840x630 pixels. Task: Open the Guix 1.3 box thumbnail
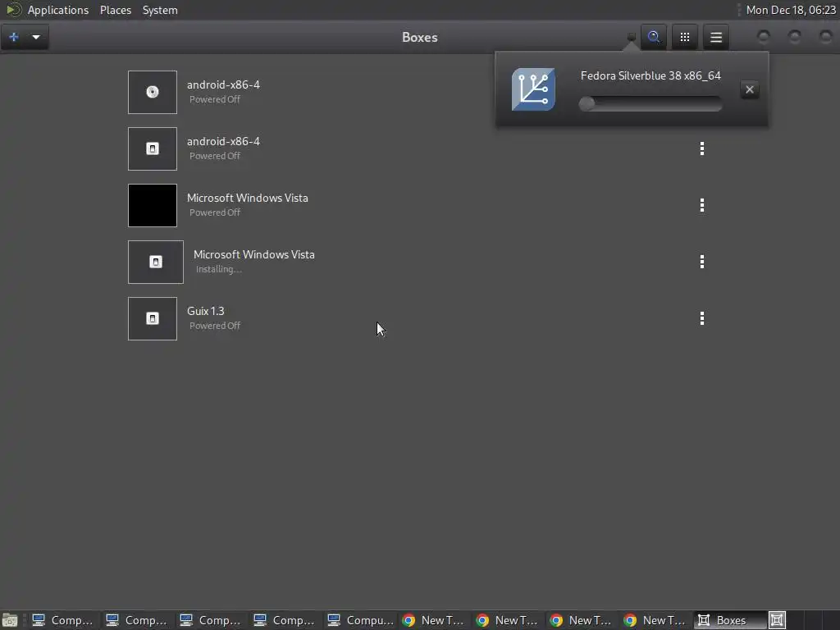152,319
